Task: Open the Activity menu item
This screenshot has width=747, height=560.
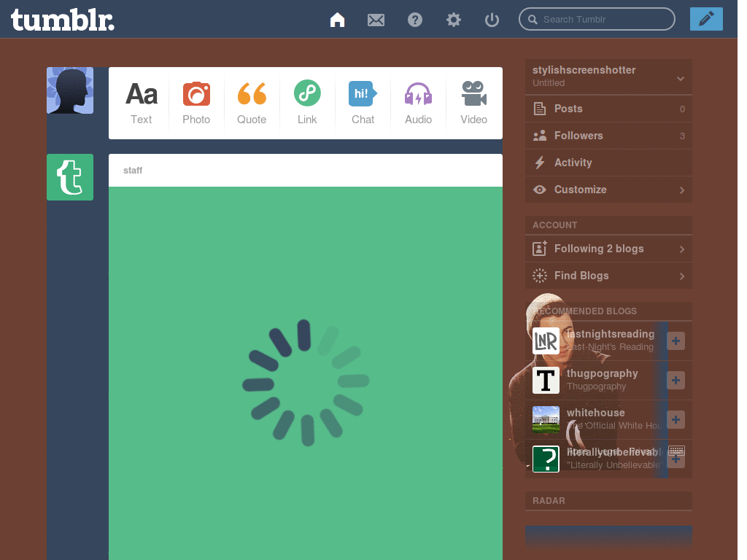Action: point(609,163)
